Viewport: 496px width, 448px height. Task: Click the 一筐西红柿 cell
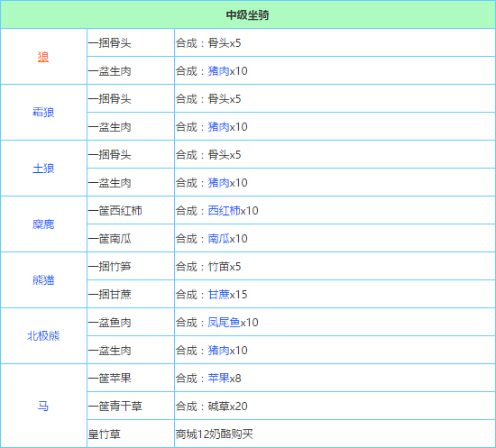(x=131, y=211)
